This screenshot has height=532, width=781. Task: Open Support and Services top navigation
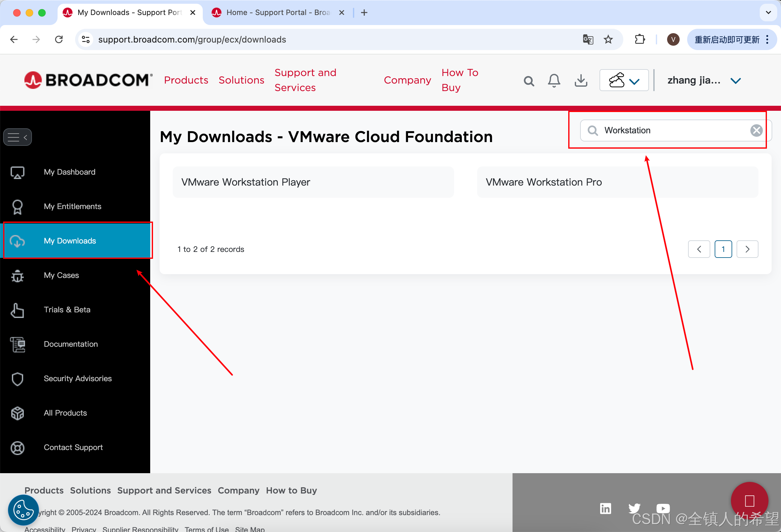pos(305,80)
